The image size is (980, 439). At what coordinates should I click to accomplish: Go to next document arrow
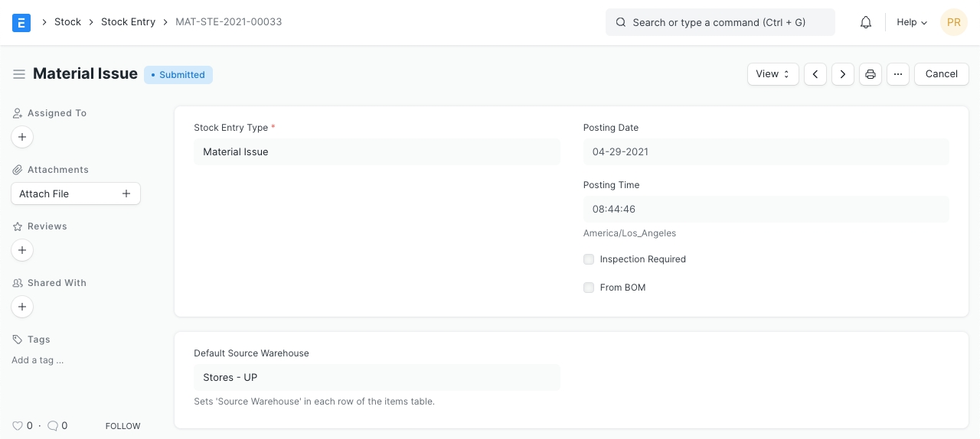(x=843, y=74)
